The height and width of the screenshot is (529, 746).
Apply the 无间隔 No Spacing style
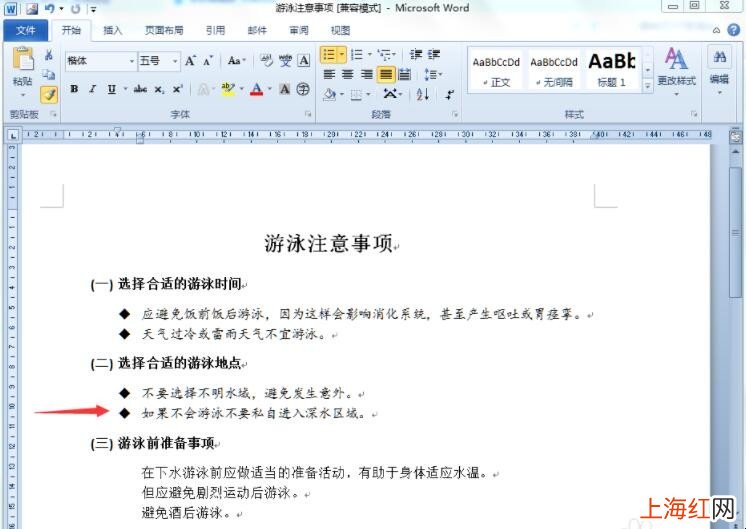(x=554, y=71)
